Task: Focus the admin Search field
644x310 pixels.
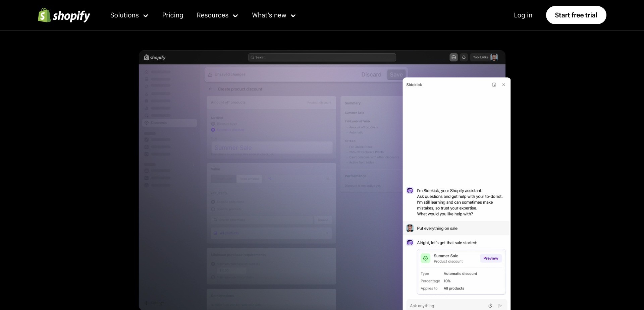Action: coord(322,57)
